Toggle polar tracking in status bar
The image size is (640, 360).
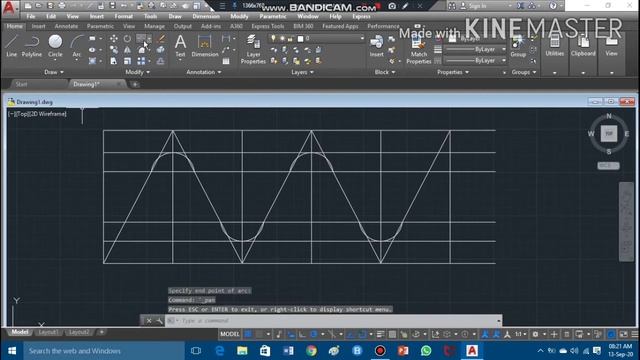(313, 334)
